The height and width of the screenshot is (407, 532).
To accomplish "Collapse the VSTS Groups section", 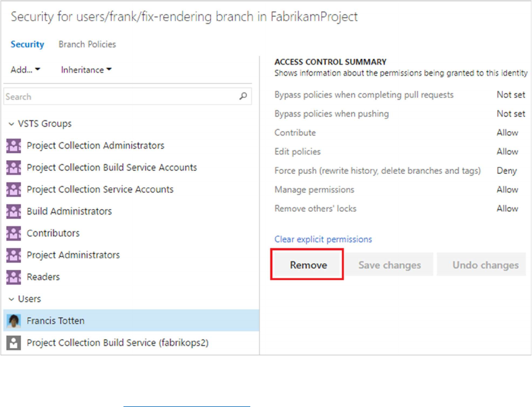I will 11,124.
